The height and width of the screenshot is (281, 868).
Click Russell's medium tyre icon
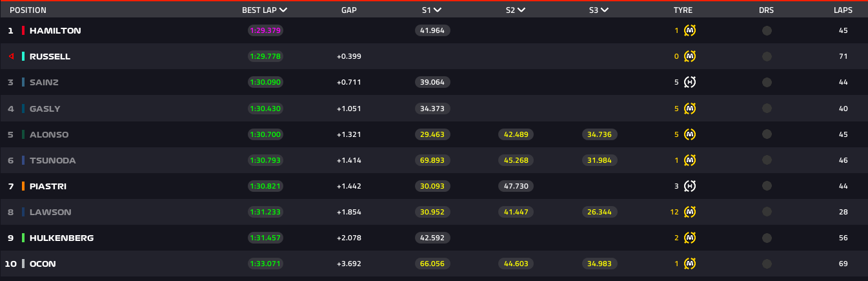point(689,56)
